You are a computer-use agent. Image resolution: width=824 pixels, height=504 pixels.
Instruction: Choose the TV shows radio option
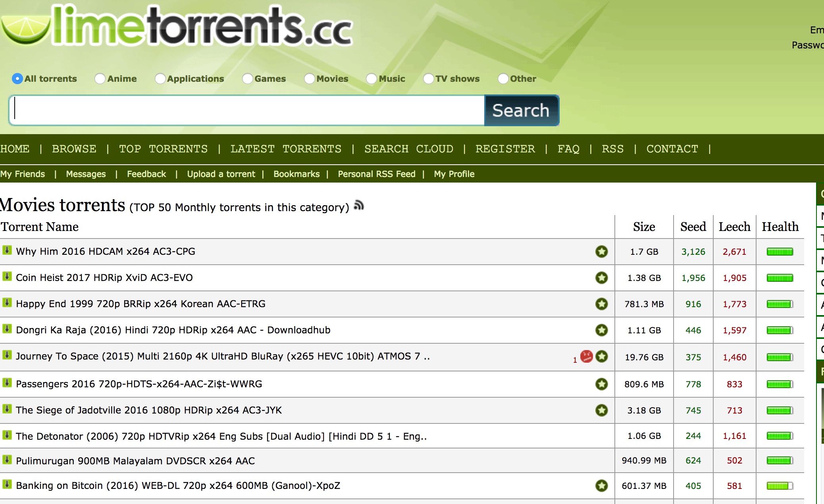[x=428, y=79]
